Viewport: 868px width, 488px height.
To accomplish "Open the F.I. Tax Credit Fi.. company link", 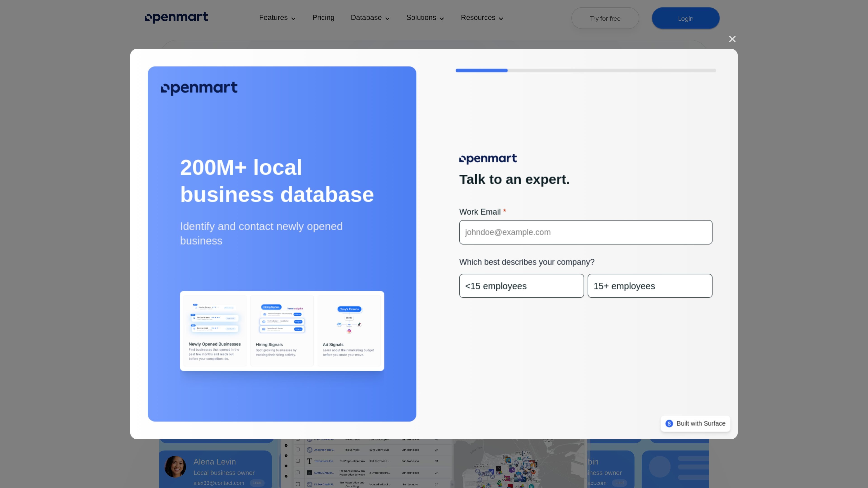I will [x=324, y=485].
